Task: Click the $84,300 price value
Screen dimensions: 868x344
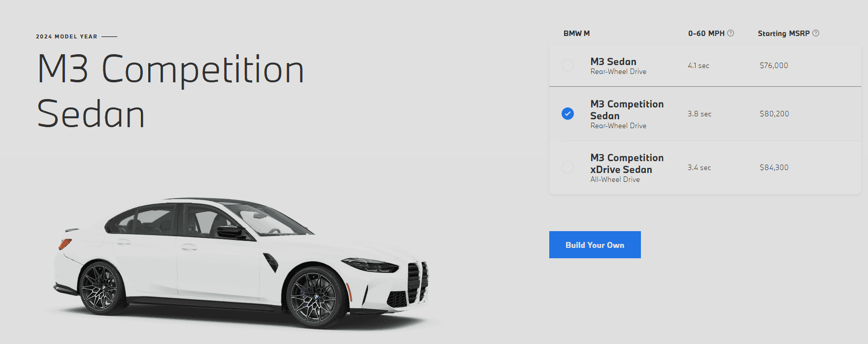Action: tap(774, 168)
